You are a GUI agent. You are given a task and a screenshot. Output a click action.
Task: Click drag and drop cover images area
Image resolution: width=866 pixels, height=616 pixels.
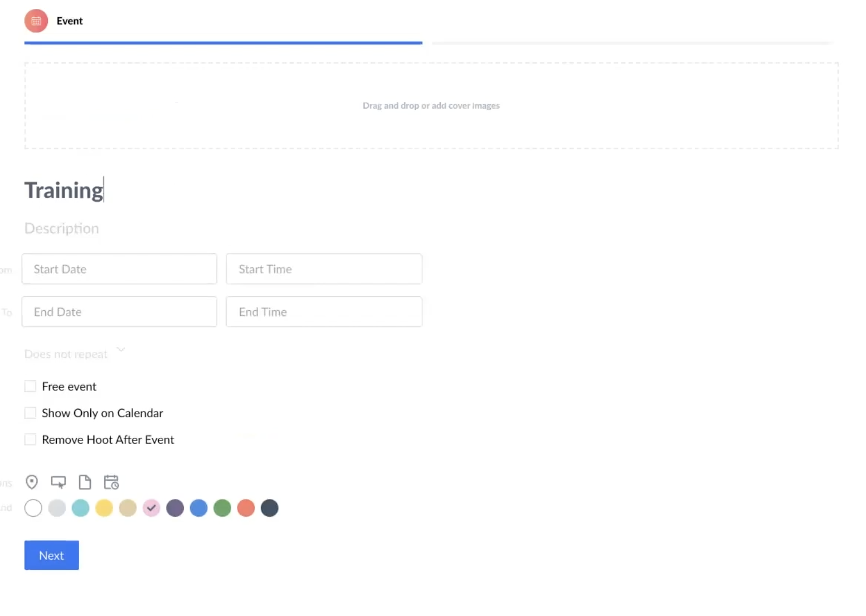tap(431, 106)
